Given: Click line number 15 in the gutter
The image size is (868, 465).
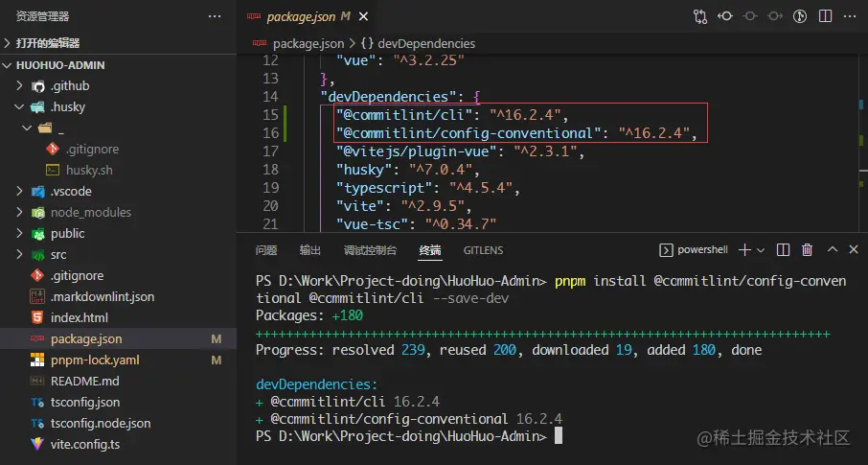Looking at the screenshot, I should [270, 115].
